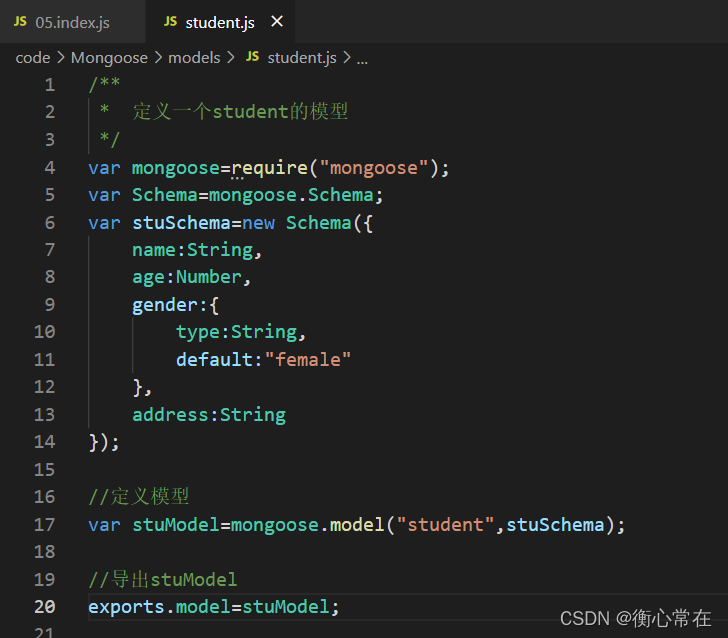
Task: Click the student.js breadcrumb item
Action: (x=302, y=58)
